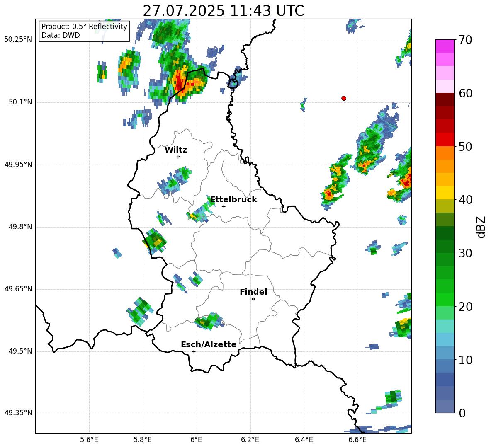Click the 5.6°E longitude label
Screen dimensions: 491x448
click(x=89, y=440)
